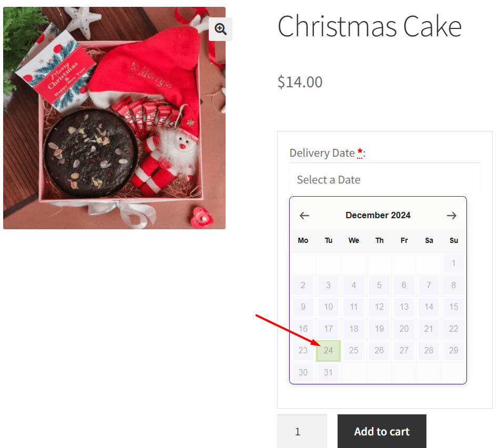Choose December 31 in the calendar
The width and height of the screenshot is (499, 448).
tap(328, 372)
